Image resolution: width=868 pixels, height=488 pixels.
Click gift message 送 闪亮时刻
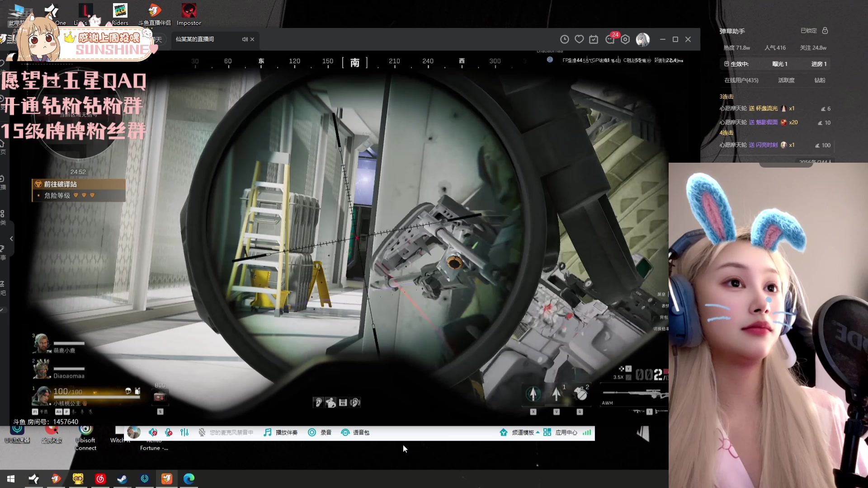point(763,145)
